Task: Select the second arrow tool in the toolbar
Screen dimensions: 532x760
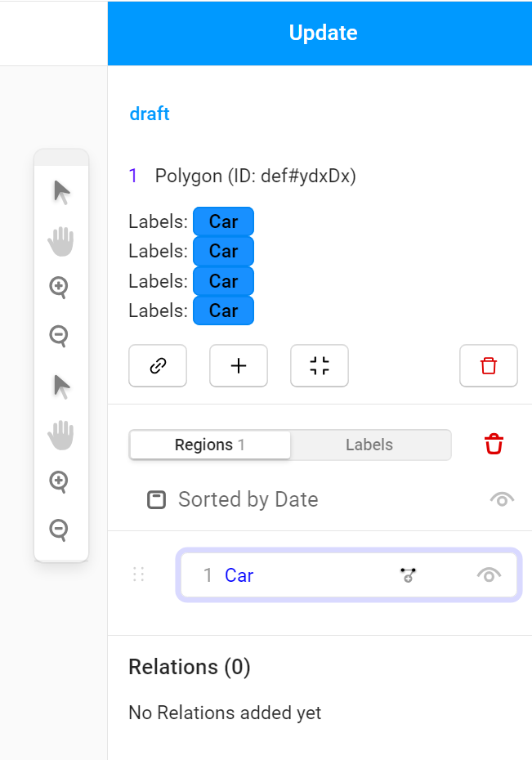Action: pos(61,386)
